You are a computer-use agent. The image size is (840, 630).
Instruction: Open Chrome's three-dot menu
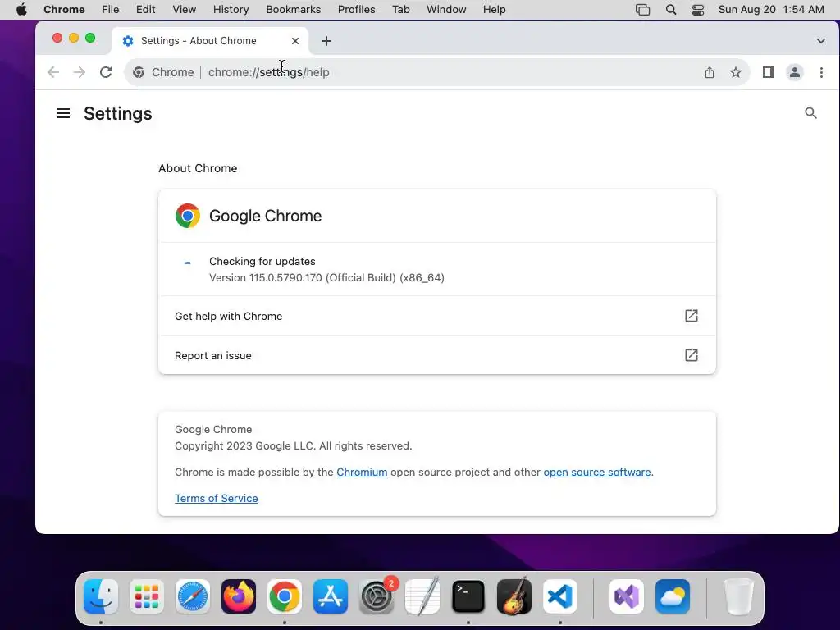pos(821,72)
